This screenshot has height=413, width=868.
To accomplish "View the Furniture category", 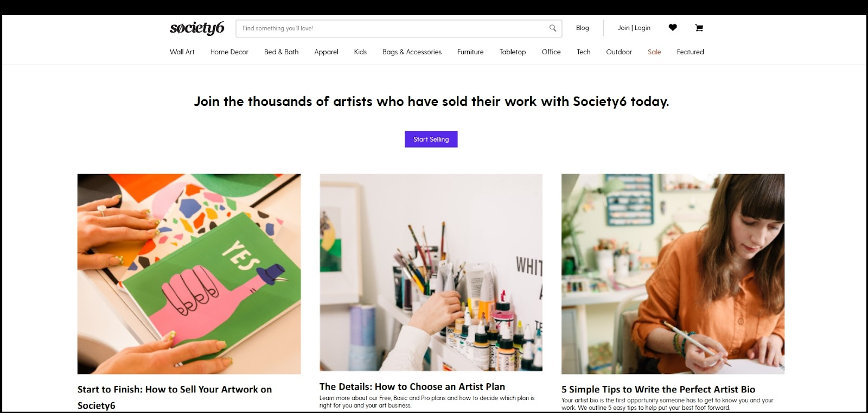I will [x=470, y=52].
